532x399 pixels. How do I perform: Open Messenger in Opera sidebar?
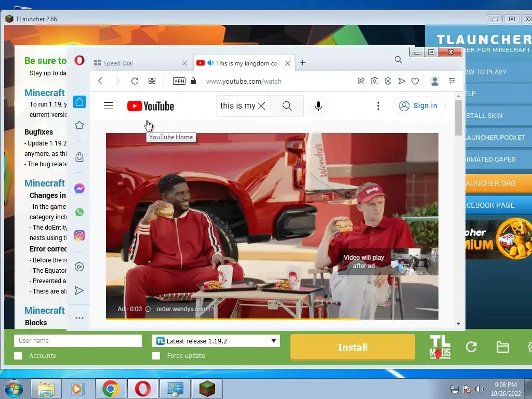point(79,188)
